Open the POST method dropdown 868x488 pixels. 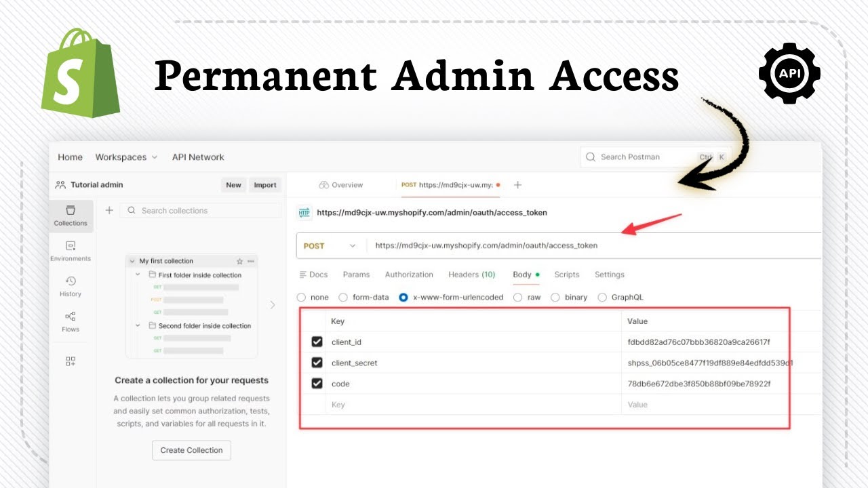(330, 246)
